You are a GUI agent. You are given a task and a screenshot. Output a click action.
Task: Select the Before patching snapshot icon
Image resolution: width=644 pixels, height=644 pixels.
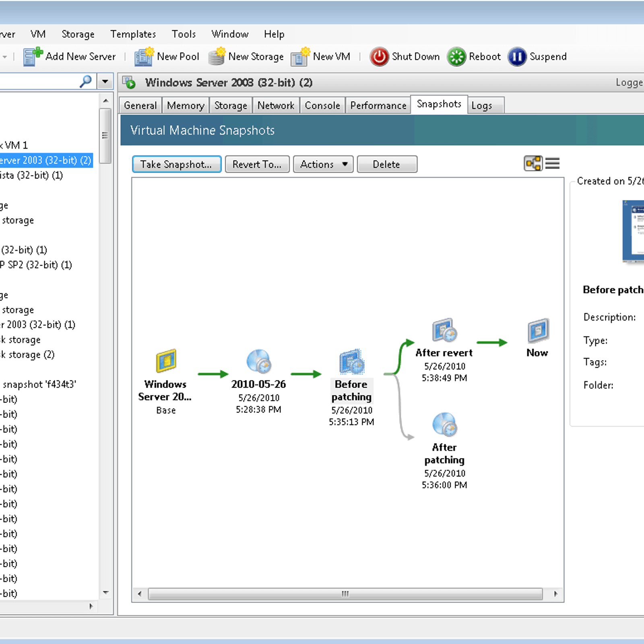coord(352,362)
